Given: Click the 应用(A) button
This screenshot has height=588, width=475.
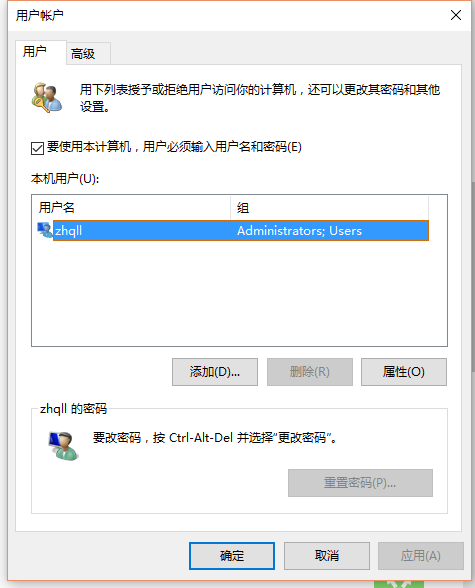Looking at the screenshot, I should coord(421,555).
